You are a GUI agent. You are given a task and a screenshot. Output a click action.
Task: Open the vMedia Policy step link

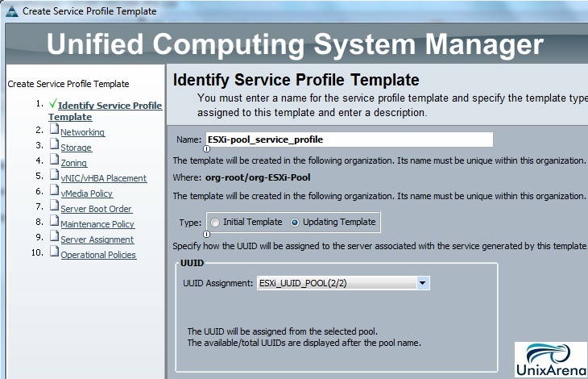[87, 194]
